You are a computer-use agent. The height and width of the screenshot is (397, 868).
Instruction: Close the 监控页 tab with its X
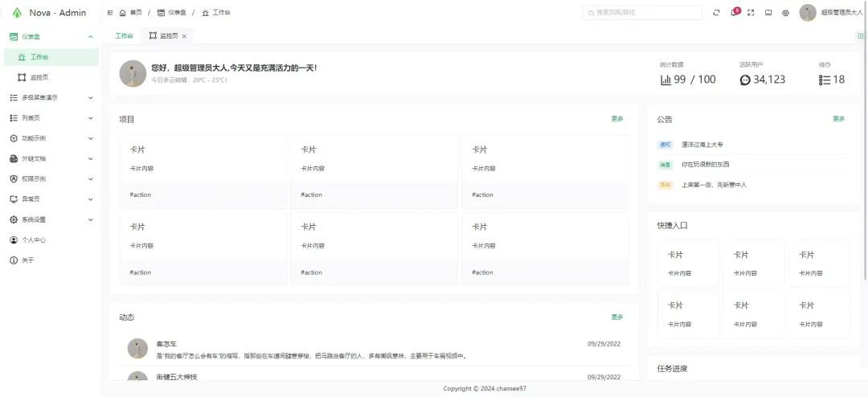(184, 36)
